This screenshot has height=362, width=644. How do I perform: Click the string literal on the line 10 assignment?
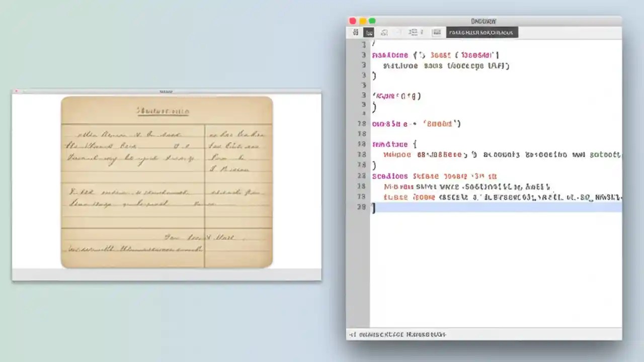(x=437, y=124)
